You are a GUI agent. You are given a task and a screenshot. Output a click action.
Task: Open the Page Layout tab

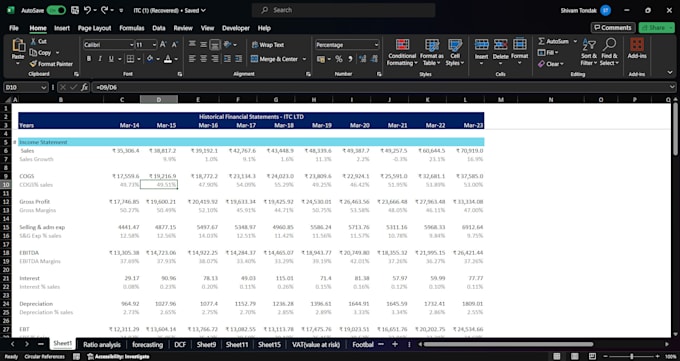click(95, 28)
